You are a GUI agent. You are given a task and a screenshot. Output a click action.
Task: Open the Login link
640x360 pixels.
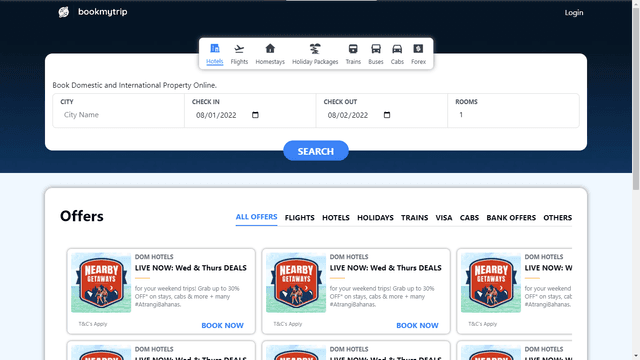(x=574, y=13)
